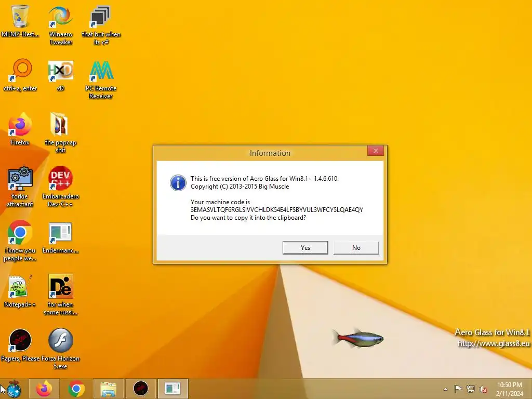The height and width of the screenshot is (399, 532).
Task: Close the Information dialog window
Action: coord(376,151)
